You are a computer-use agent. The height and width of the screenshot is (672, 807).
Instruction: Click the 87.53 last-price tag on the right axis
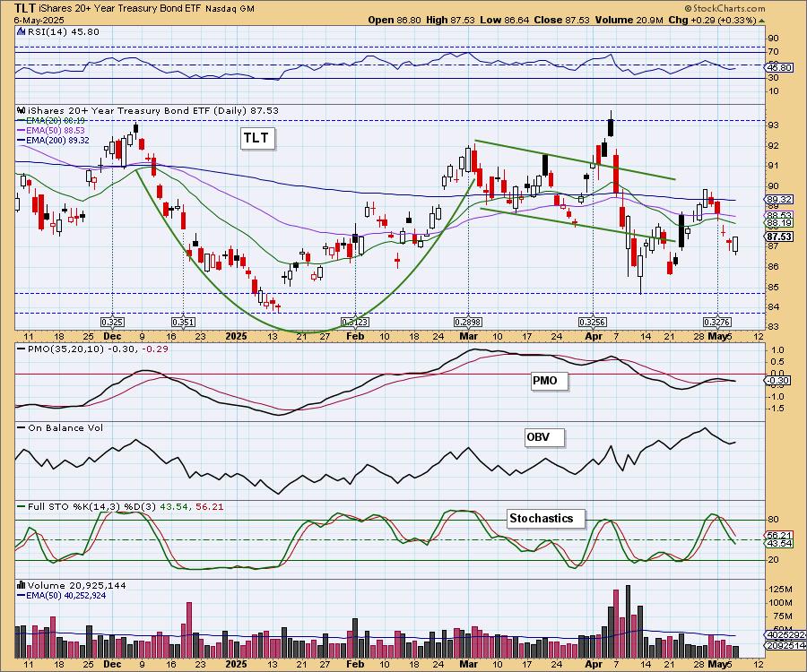(x=779, y=237)
